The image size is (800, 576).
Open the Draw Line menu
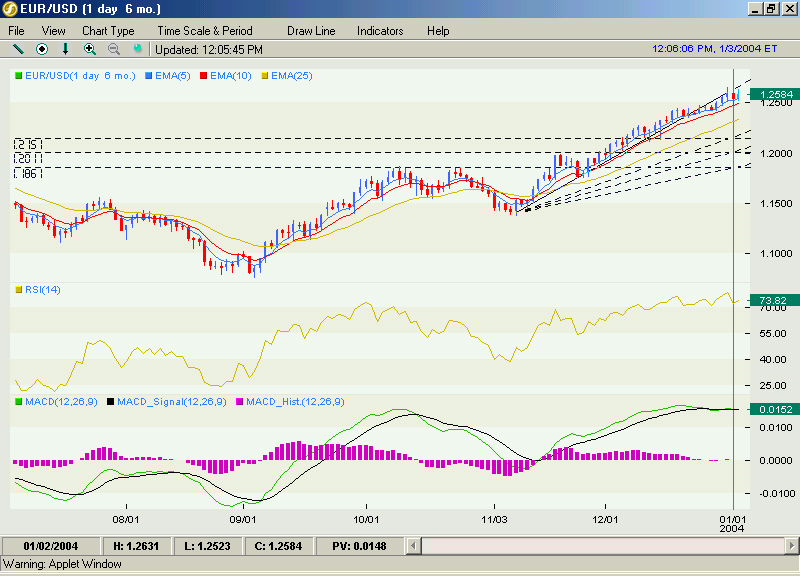click(x=311, y=31)
